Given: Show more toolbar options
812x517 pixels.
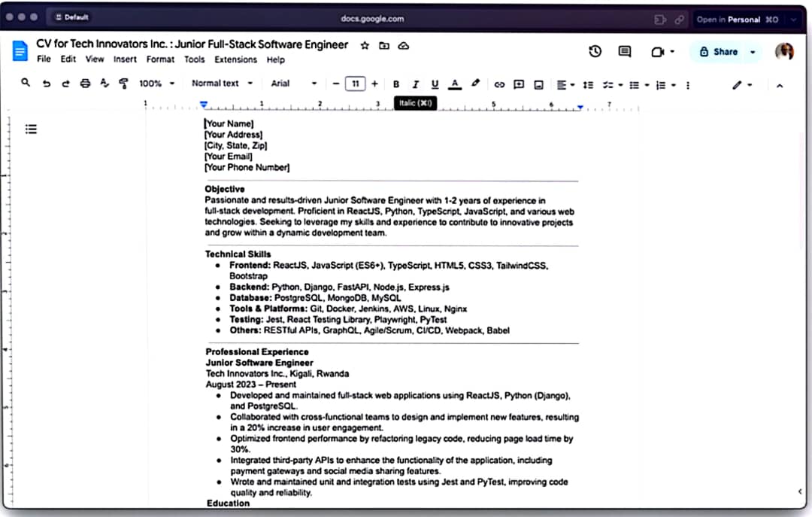Looking at the screenshot, I should tap(688, 85).
